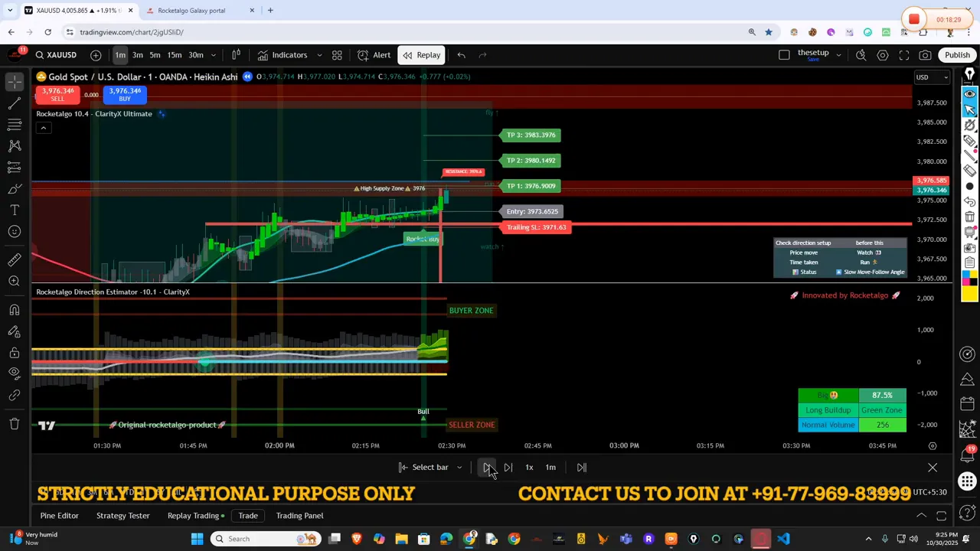Viewport: 980px width, 551px height.
Task: Click the XAUUSD symbol search field
Action: (x=56, y=55)
